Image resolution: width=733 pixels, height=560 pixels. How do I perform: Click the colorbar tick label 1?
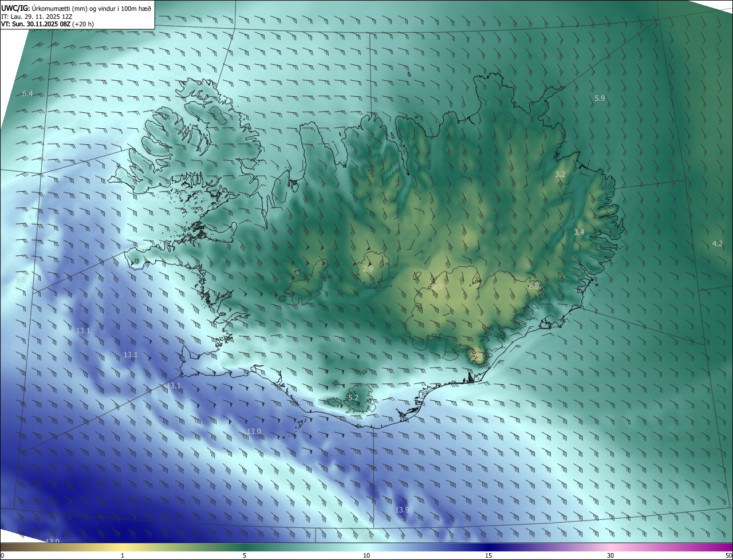click(x=123, y=555)
